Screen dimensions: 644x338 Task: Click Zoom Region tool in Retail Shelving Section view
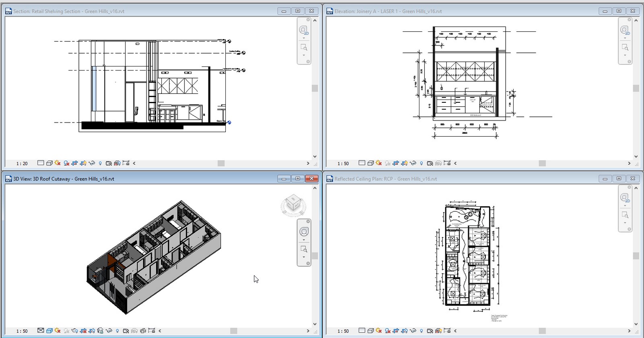pyautogui.click(x=304, y=48)
